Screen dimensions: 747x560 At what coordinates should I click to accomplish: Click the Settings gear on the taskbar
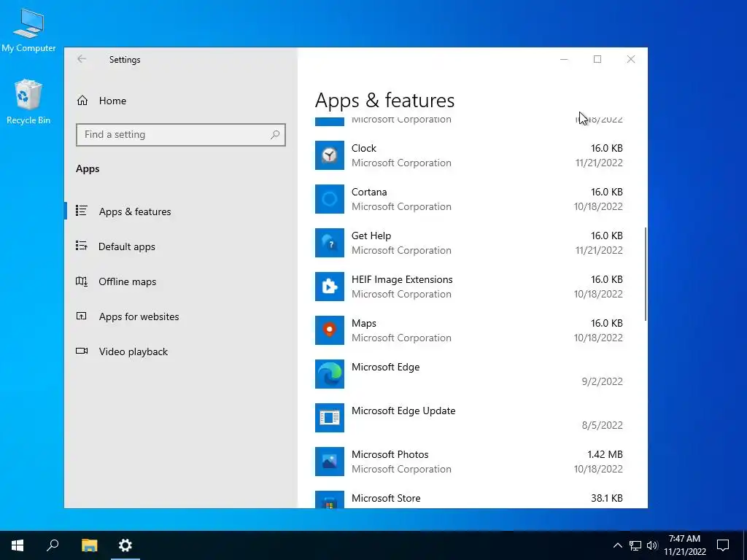tap(125, 545)
